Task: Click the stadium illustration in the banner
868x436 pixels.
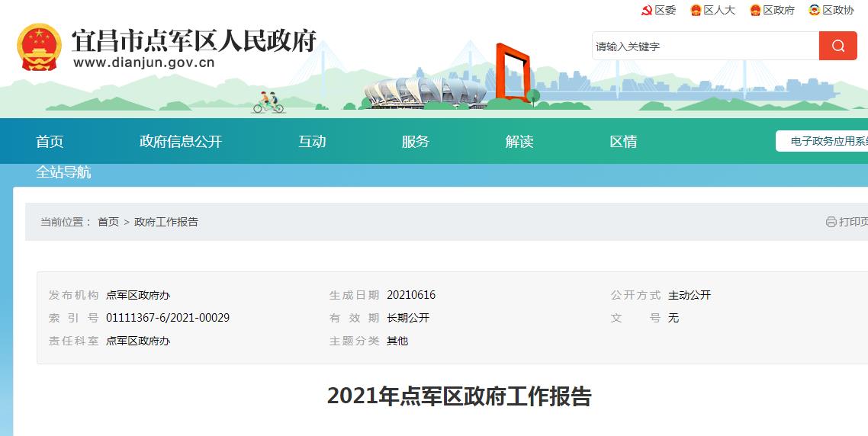Action: [x=425, y=91]
